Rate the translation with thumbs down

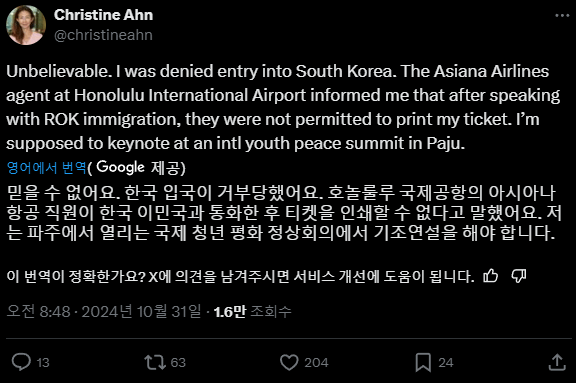(519, 276)
